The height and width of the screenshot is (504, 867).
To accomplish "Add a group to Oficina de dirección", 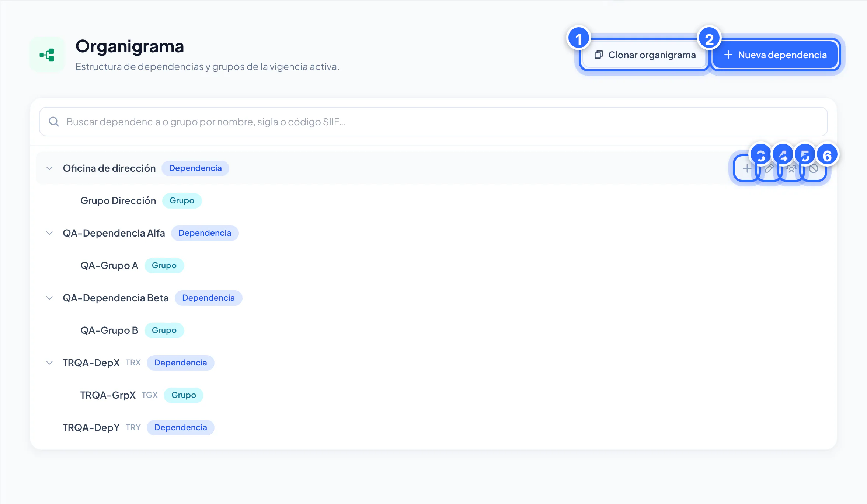I will (747, 168).
